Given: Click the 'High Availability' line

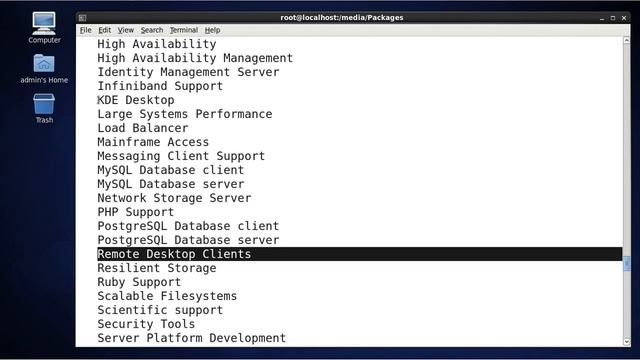Looking at the screenshot, I should (157, 44).
